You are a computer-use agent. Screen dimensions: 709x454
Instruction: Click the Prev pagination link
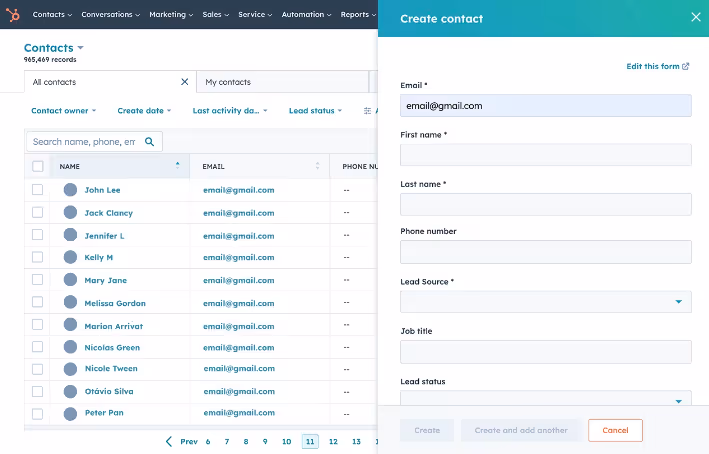tap(189, 441)
